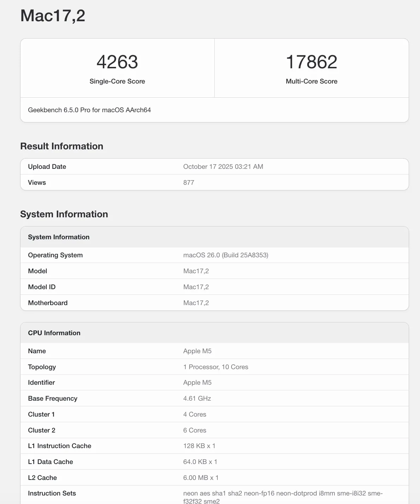Click Geekbench 6.5.0 Pro for macOS AArch64

pos(89,110)
